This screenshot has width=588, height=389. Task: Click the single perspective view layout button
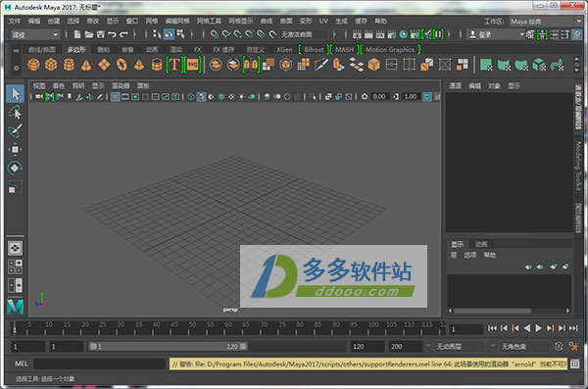(15, 248)
